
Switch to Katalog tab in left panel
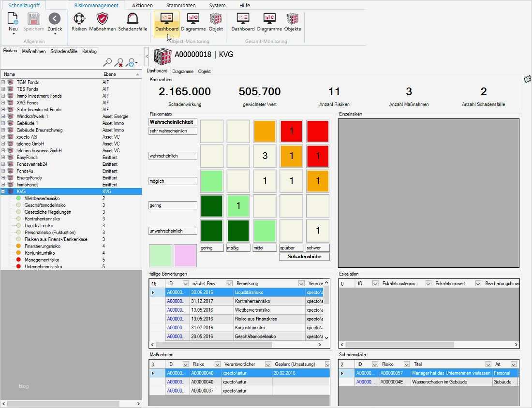[x=89, y=51]
